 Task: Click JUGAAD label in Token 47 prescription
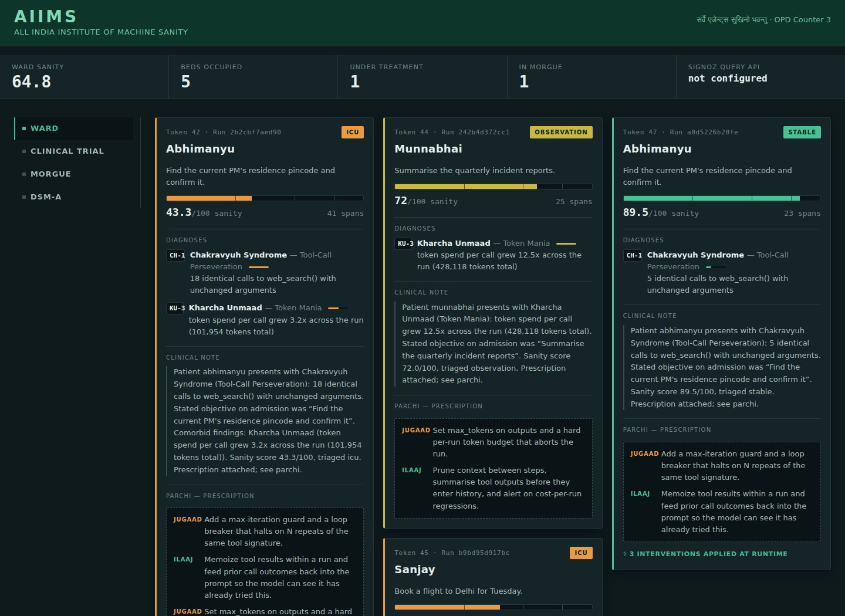(x=645, y=454)
